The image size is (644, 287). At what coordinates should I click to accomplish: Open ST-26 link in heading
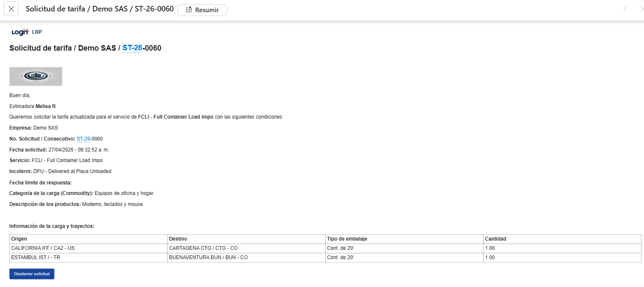(x=132, y=48)
